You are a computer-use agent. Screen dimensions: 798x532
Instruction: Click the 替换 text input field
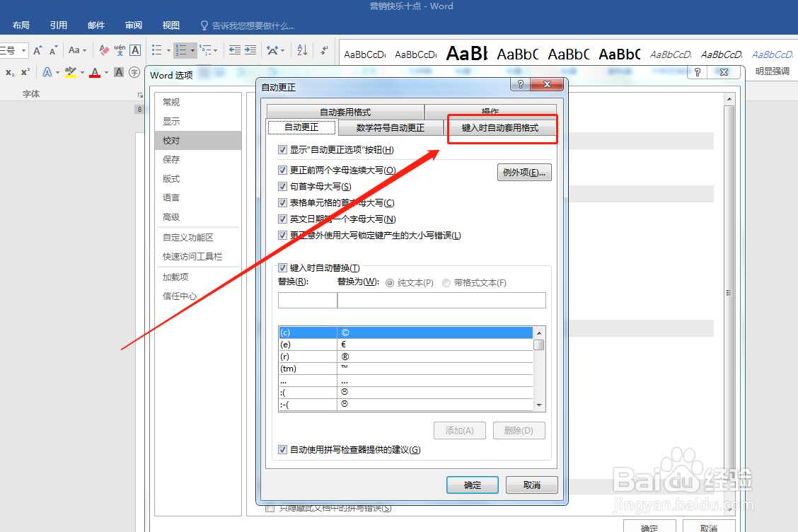tap(308, 301)
